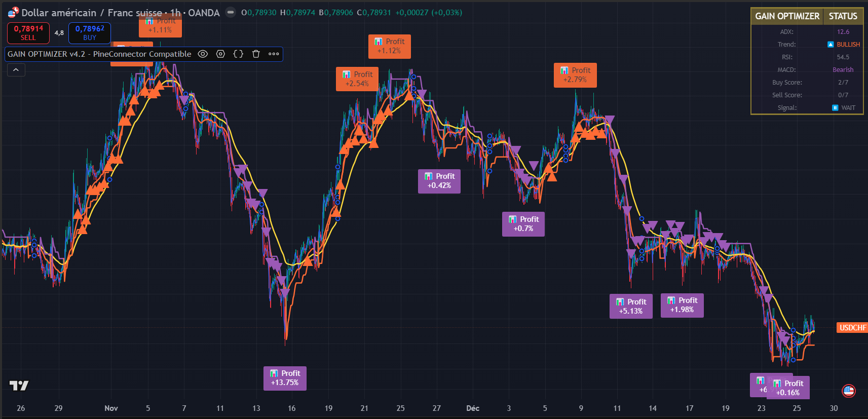
Task: Click Buy Score 2/7 value
Action: pos(843,83)
